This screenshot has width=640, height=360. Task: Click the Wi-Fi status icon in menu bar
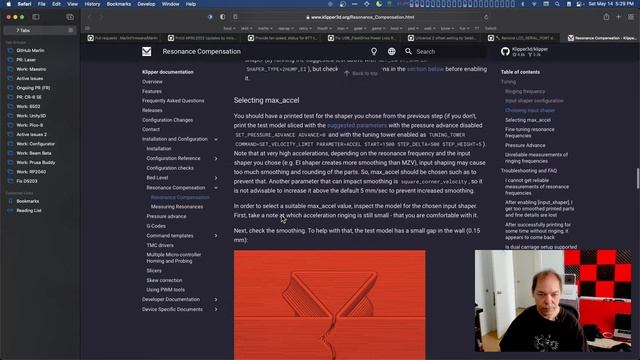click(534, 4)
